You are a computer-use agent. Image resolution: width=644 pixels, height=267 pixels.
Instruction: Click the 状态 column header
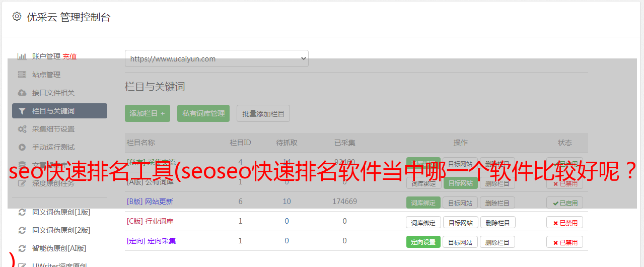tap(565, 143)
